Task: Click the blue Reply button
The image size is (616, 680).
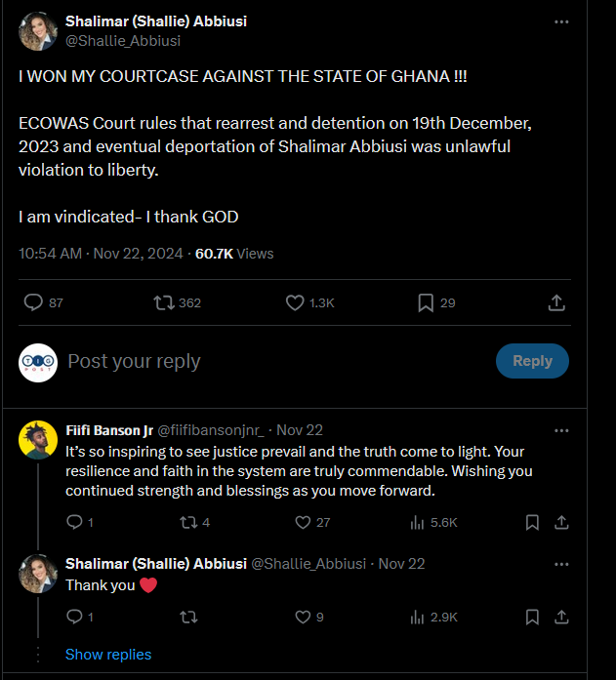Action: coord(532,361)
